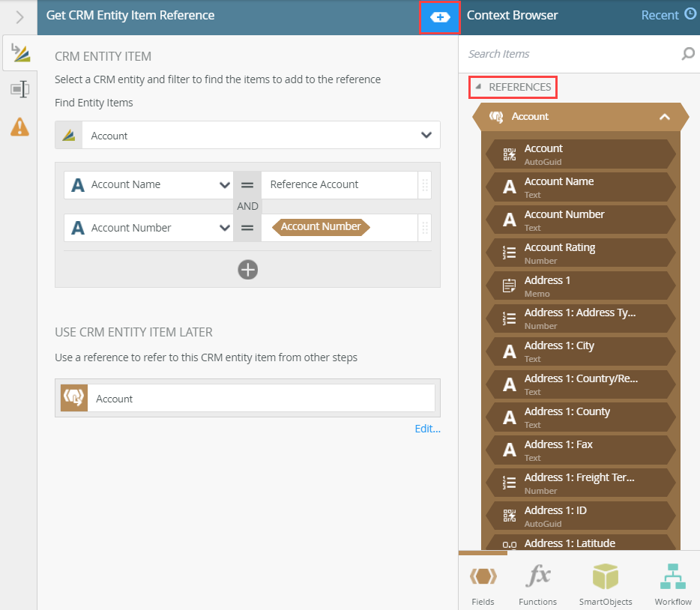Collapse the REFERENCES section

[x=479, y=87]
